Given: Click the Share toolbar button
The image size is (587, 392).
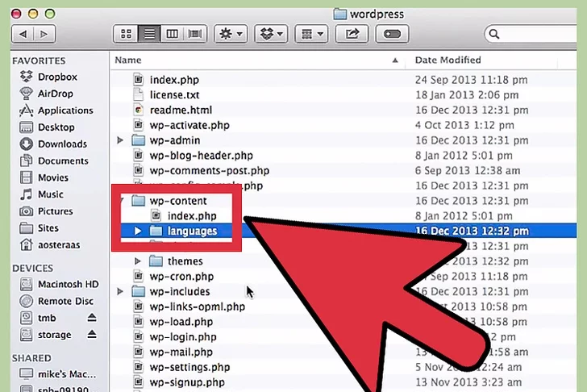Looking at the screenshot, I should 352,34.
